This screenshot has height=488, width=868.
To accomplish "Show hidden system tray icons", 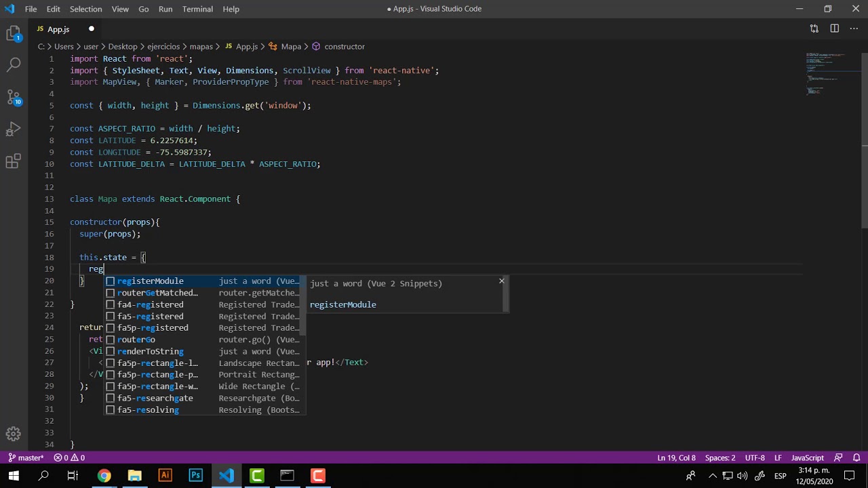I will click(712, 476).
